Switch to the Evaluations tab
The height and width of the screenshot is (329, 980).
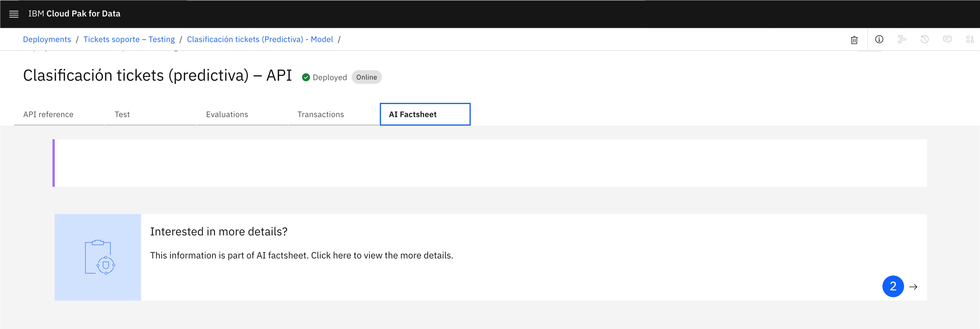point(242,114)
